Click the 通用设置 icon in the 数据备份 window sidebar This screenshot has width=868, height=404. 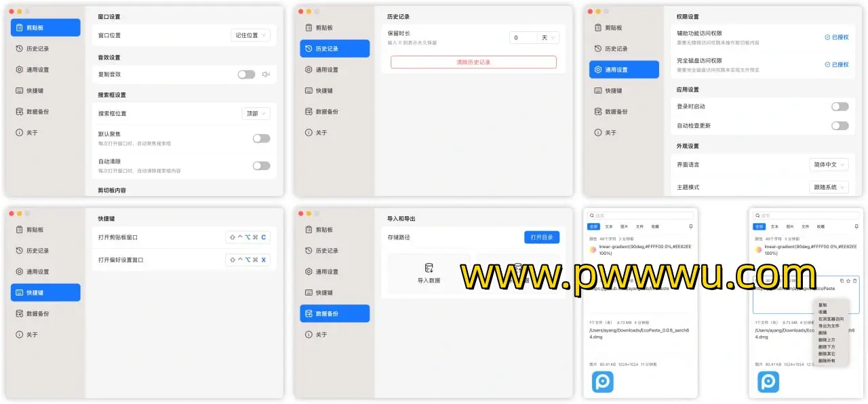pos(309,272)
